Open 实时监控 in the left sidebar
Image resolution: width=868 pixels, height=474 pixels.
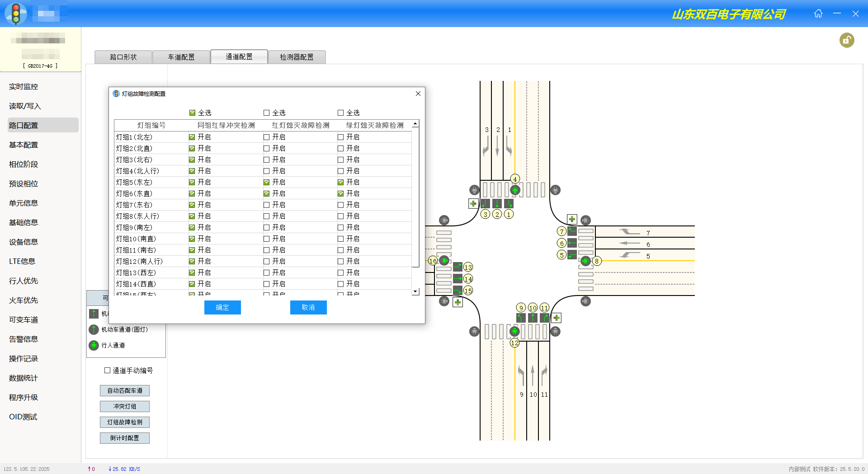[24, 87]
